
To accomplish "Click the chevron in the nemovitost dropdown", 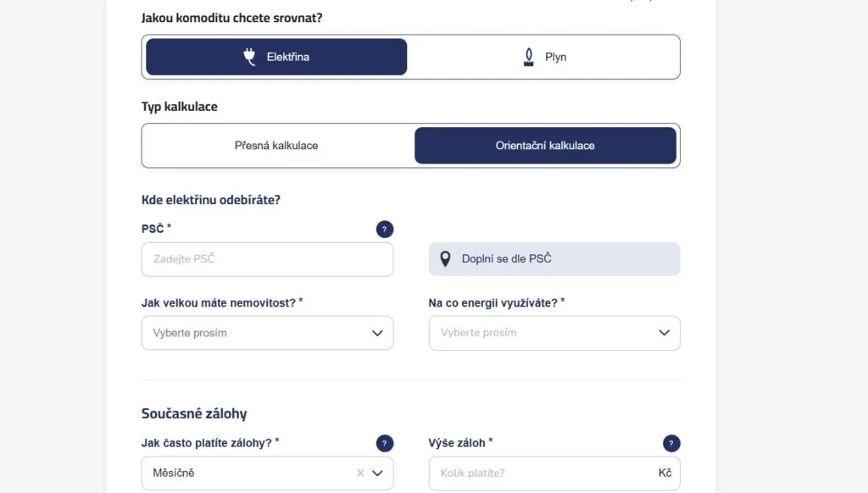I will [377, 333].
